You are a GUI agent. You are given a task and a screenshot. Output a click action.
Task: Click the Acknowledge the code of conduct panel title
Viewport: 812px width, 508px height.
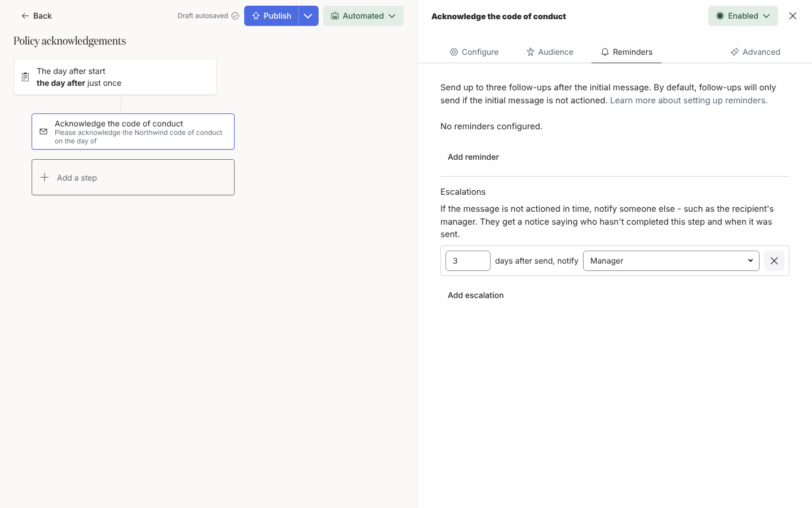point(498,16)
